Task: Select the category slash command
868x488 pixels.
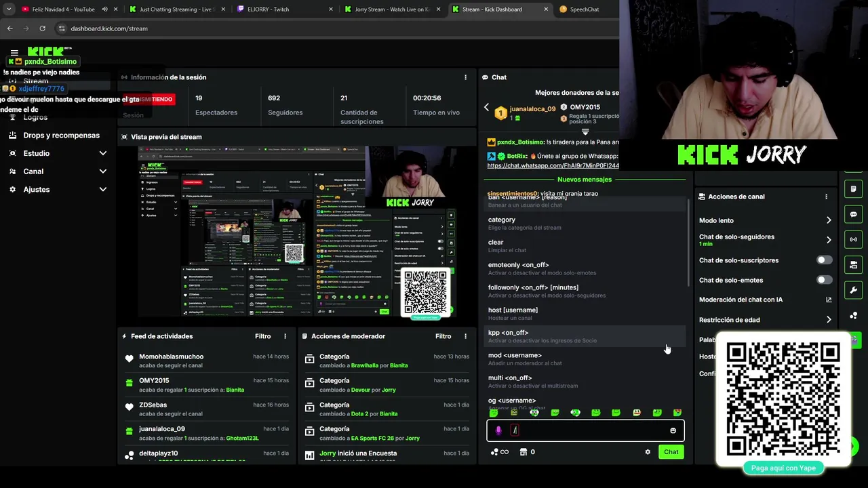Action: pos(585,223)
